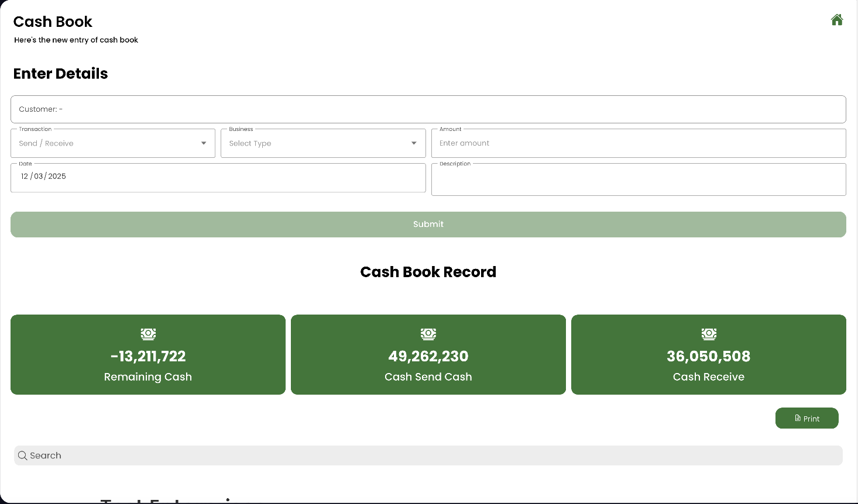Select the Cash Send Cash summary card
Viewport: 858px width, 504px height.
[428, 354]
